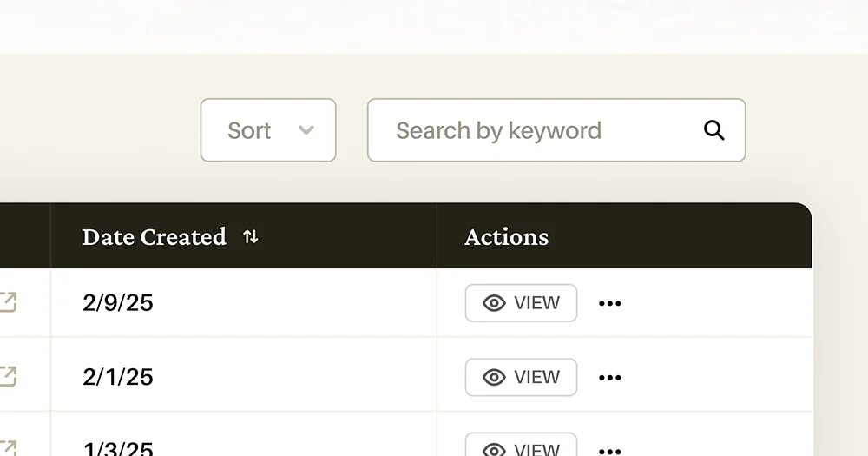
Task: Select the Actions column header
Action: tap(506, 237)
